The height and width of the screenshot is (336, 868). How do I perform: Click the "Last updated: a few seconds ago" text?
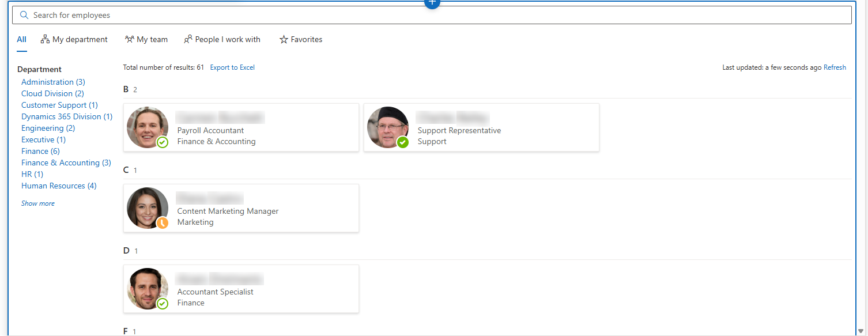pyautogui.click(x=772, y=67)
